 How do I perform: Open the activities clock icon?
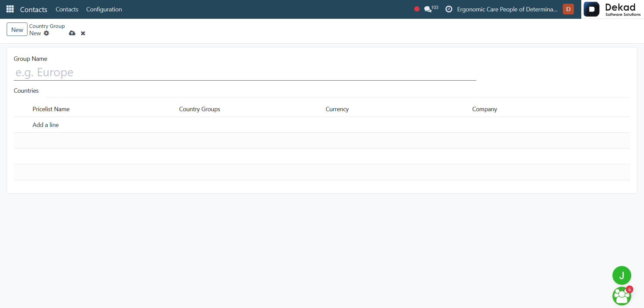coord(449,9)
